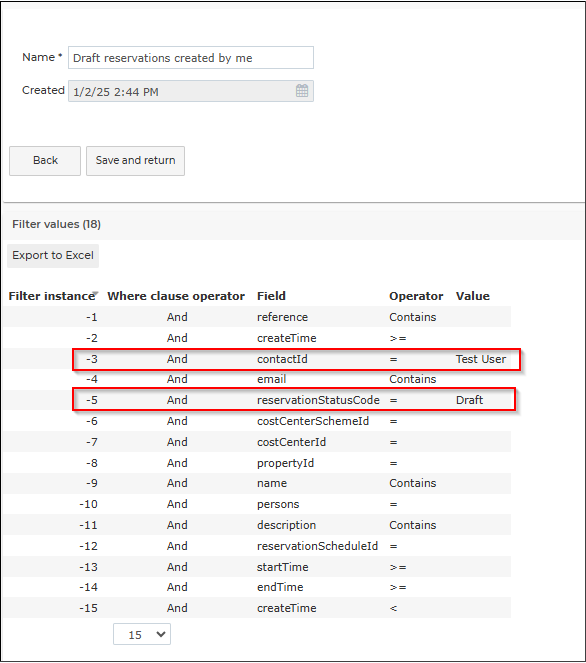
Task: Click Export to Excel button
Action: 53,255
